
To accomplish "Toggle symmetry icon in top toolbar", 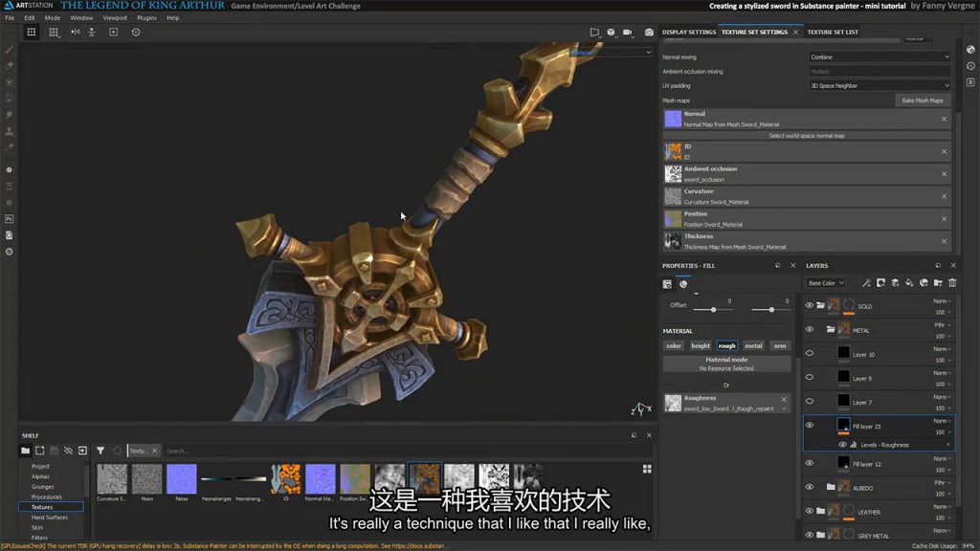I will click(x=75, y=32).
